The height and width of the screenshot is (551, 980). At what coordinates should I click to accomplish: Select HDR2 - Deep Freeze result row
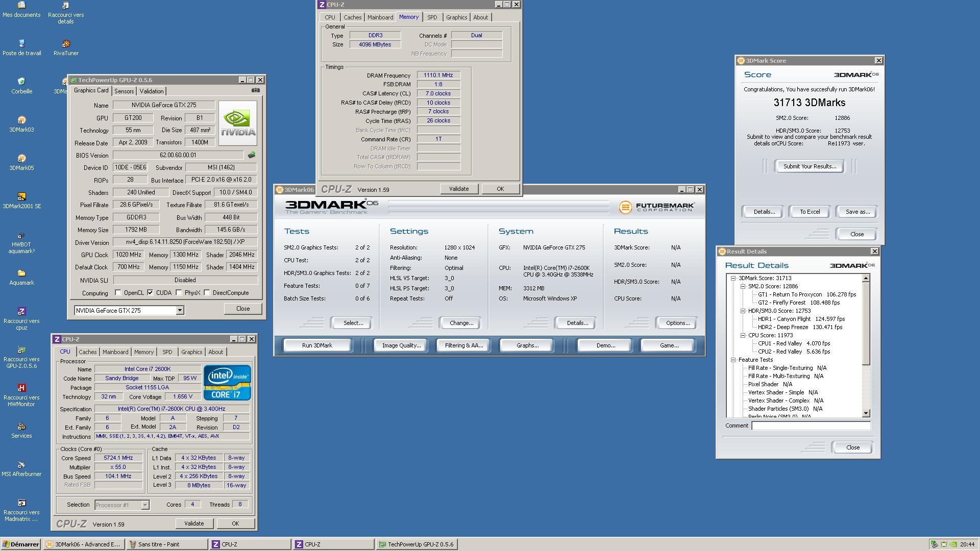pyautogui.click(x=800, y=327)
